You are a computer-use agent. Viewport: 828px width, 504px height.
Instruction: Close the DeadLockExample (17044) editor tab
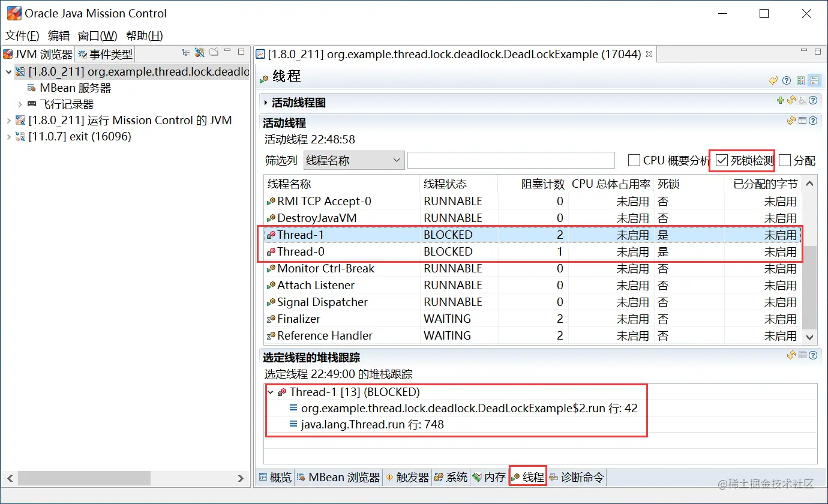(x=649, y=54)
